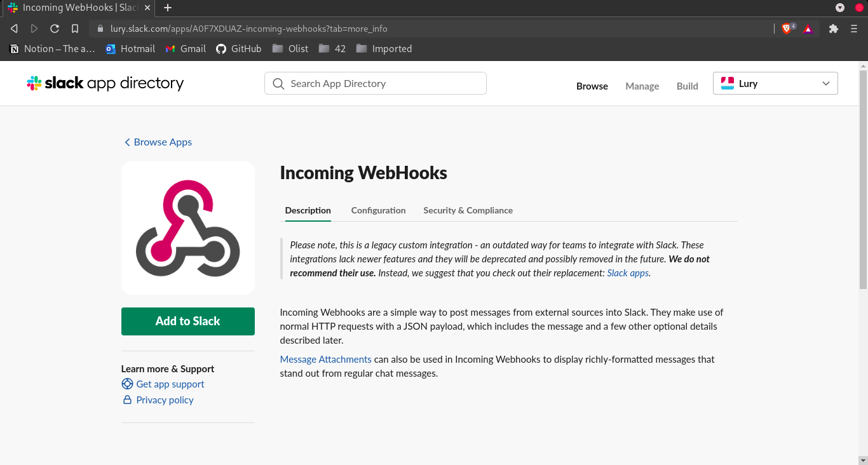The height and width of the screenshot is (465, 868).
Task: Click the Slack app directory logo
Action: tap(105, 83)
